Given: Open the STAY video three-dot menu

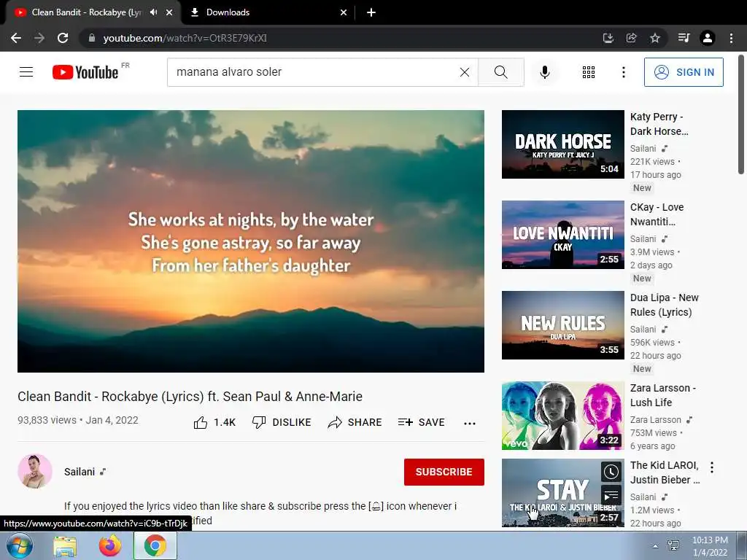Looking at the screenshot, I should click(712, 467).
